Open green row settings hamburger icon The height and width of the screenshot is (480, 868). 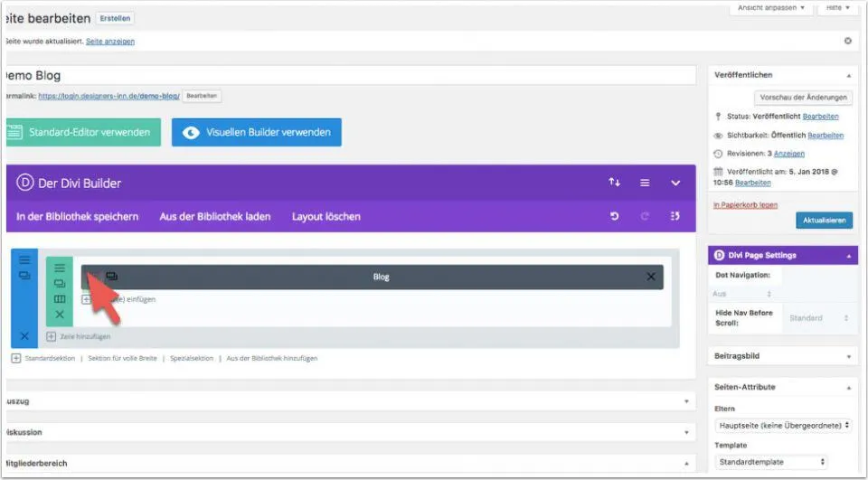[x=60, y=268]
